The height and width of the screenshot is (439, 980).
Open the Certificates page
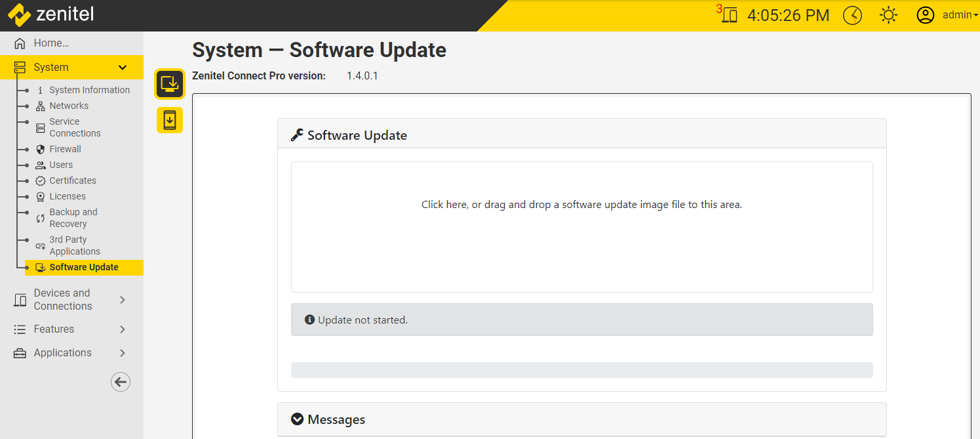pyautogui.click(x=73, y=180)
